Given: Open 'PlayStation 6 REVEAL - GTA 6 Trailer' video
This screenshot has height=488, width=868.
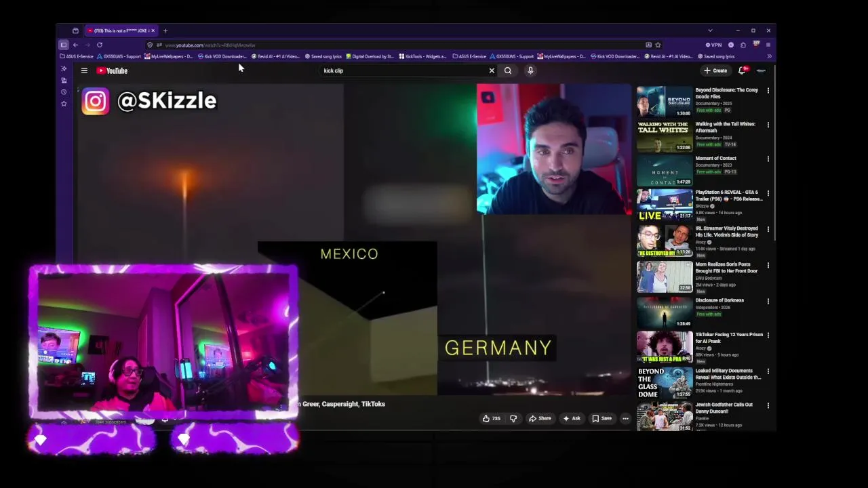Looking at the screenshot, I should pos(729,195).
